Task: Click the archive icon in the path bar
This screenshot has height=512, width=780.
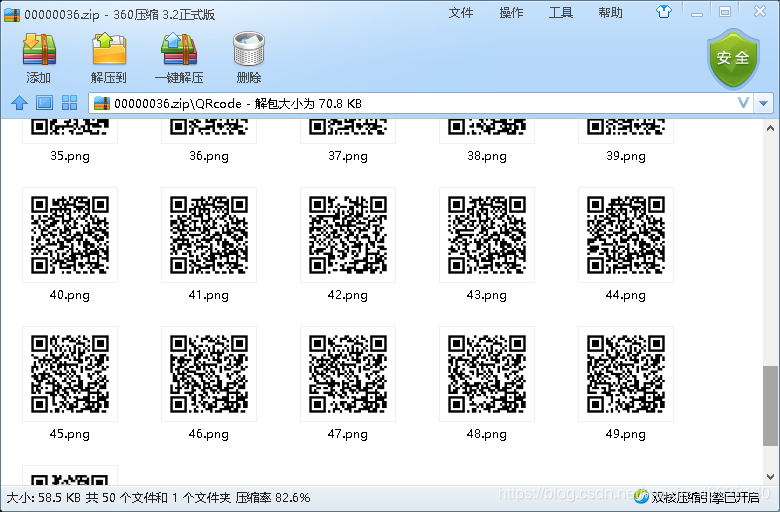Action: coord(102,103)
